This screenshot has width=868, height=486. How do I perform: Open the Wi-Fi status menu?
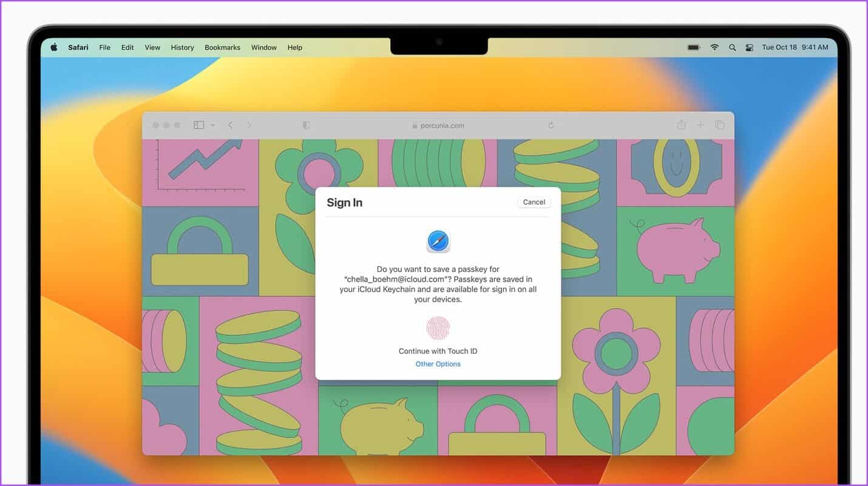click(714, 47)
